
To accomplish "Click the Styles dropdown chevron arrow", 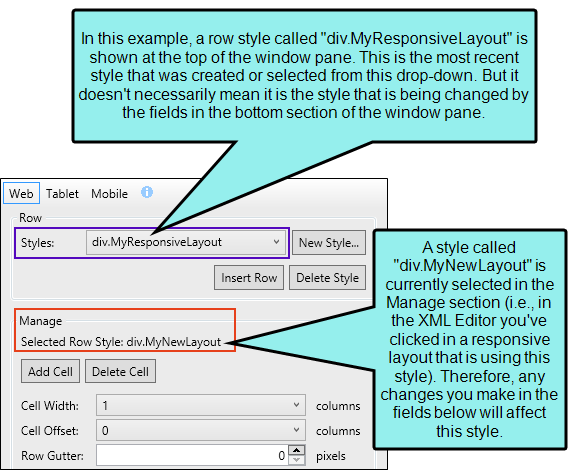I will (276, 242).
